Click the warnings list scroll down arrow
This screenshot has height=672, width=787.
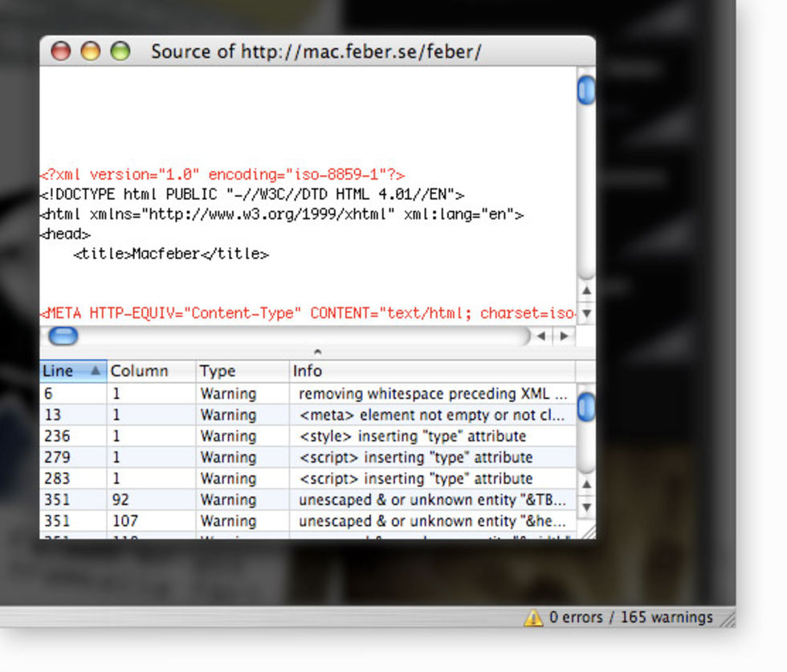586,507
